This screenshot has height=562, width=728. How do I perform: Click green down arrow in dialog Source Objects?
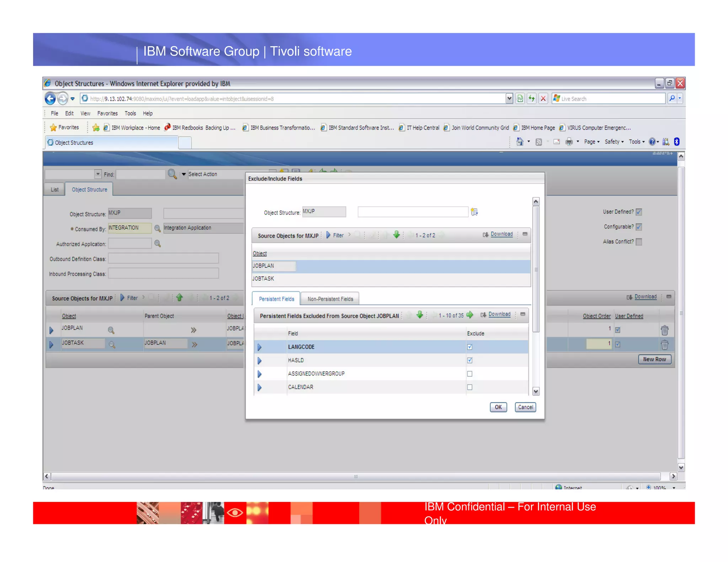(397, 234)
